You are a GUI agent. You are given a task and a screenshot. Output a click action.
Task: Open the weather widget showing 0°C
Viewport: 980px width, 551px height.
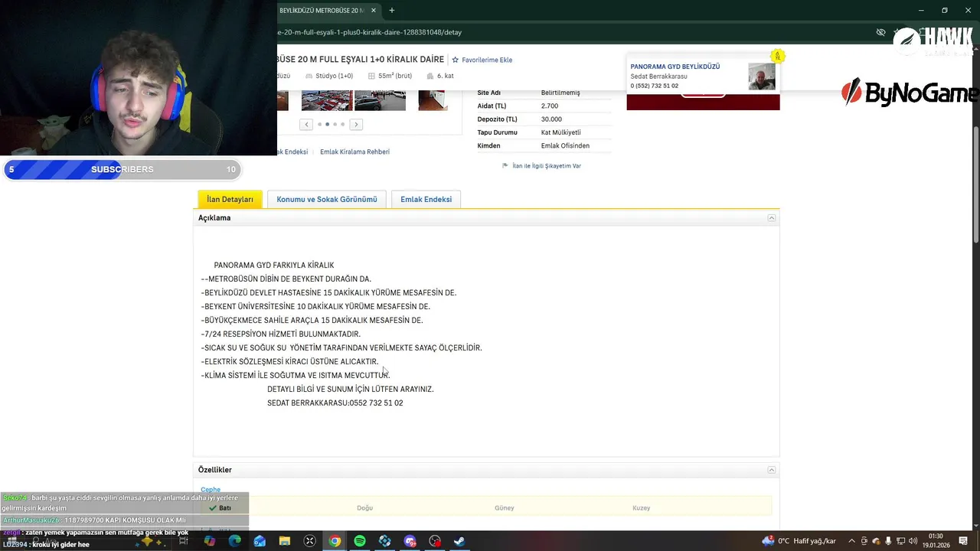tap(799, 541)
